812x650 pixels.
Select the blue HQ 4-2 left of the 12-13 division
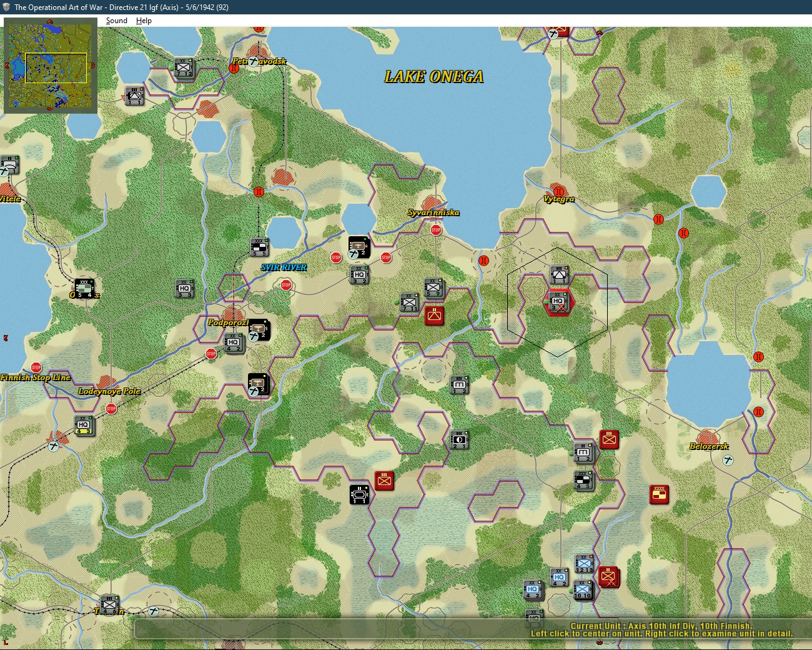[559, 577]
